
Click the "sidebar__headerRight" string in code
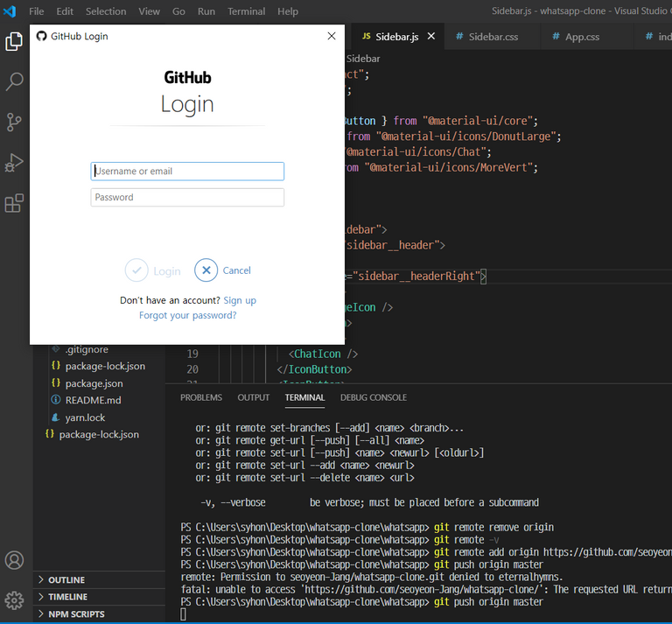click(416, 276)
